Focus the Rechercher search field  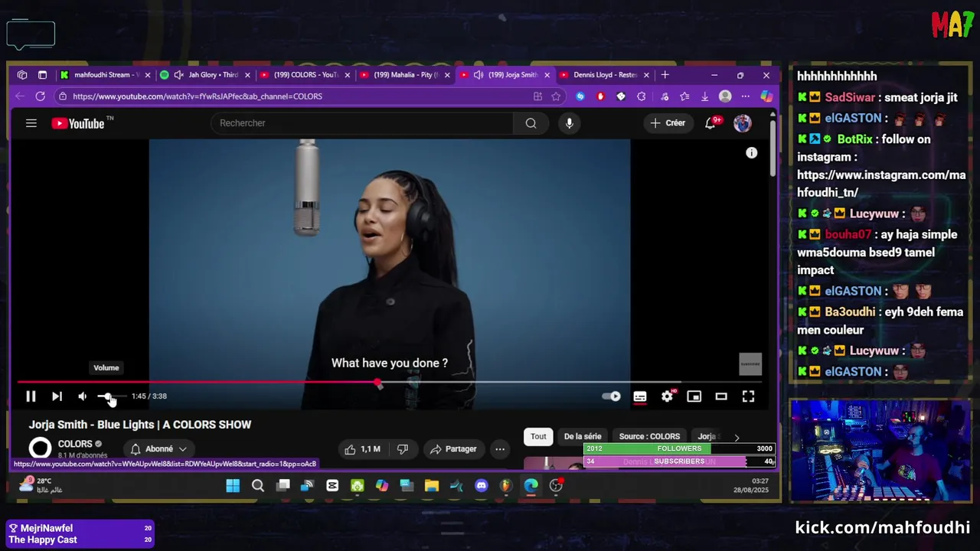tap(361, 123)
